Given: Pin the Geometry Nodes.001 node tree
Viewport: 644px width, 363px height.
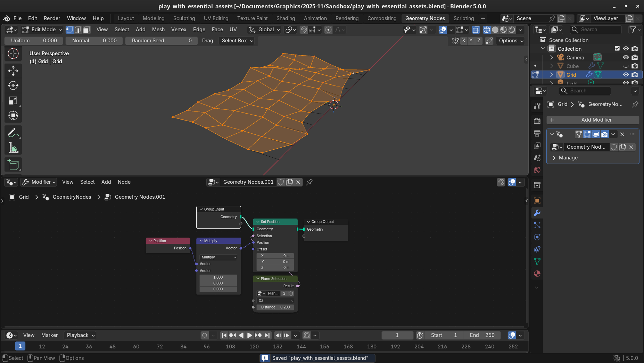Looking at the screenshot, I should [309, 182].
